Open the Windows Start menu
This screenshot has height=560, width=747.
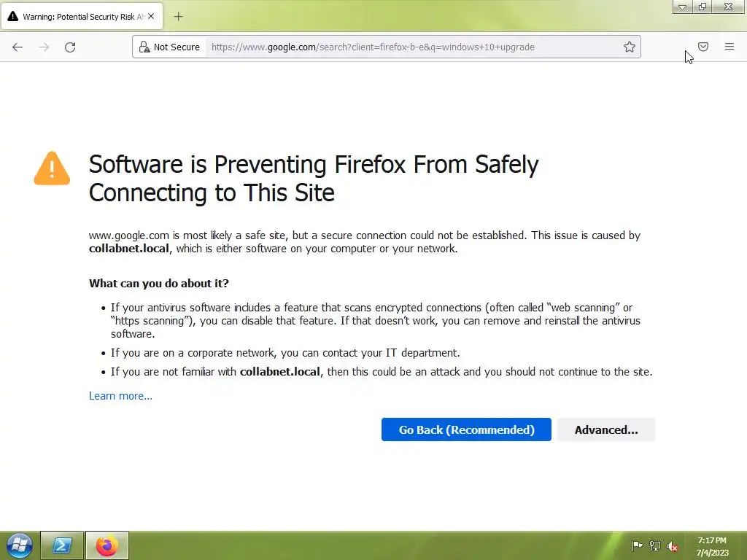[x=19, y=545]
